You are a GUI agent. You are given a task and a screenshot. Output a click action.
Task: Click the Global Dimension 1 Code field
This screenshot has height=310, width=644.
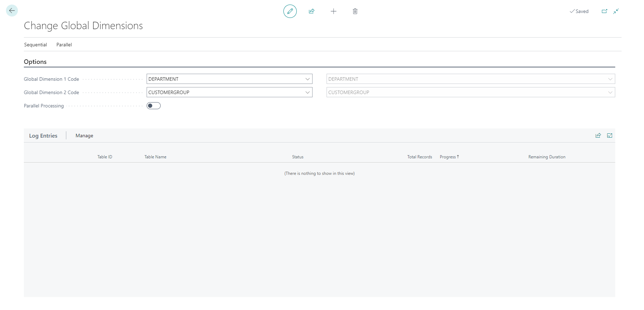tap(229, 79)
